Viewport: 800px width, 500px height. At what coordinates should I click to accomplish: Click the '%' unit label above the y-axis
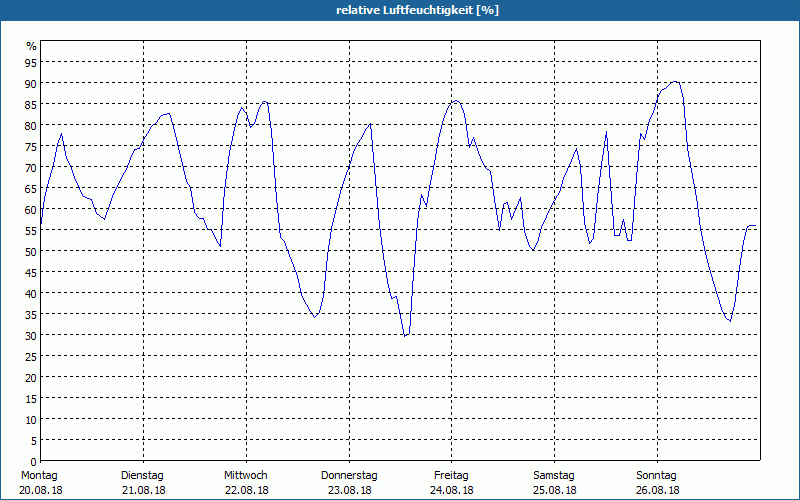[31, 46]
